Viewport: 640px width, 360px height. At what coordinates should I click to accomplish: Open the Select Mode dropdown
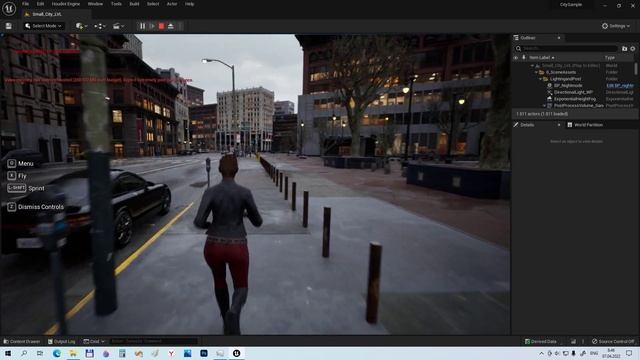coord(43,26)
